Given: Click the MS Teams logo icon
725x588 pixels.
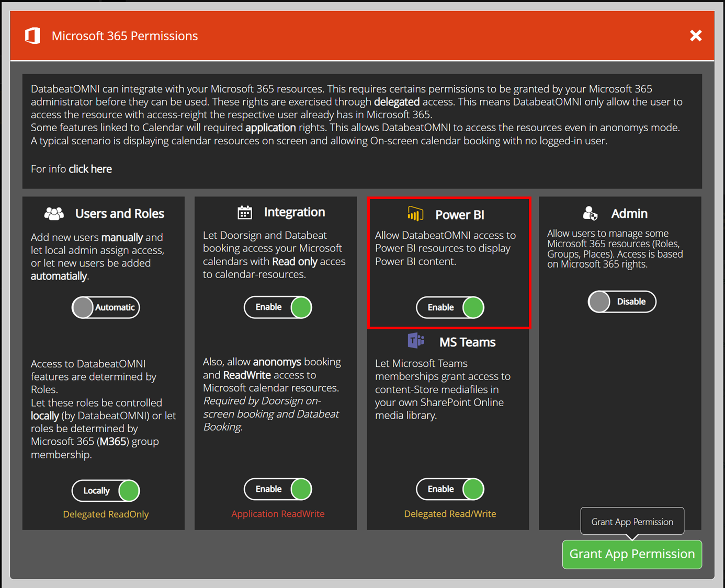Looking at the screenshot, I should [x=416, y=341].
